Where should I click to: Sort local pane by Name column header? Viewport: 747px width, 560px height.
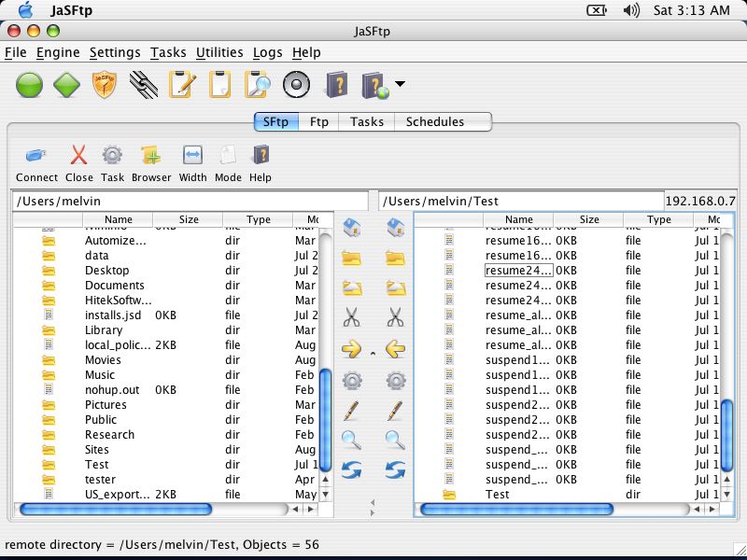[119, 219]
